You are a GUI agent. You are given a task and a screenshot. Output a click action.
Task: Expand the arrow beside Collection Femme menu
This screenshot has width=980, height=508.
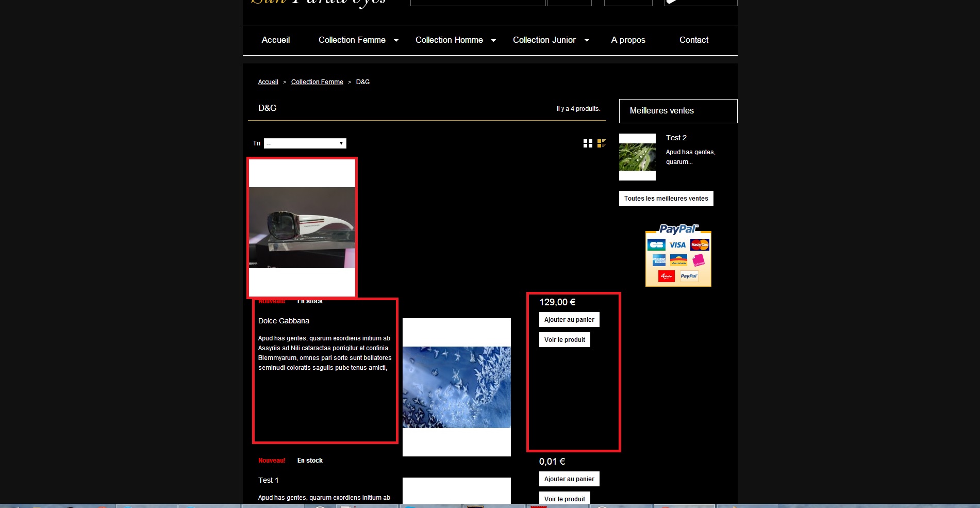(x=396, y=40)
